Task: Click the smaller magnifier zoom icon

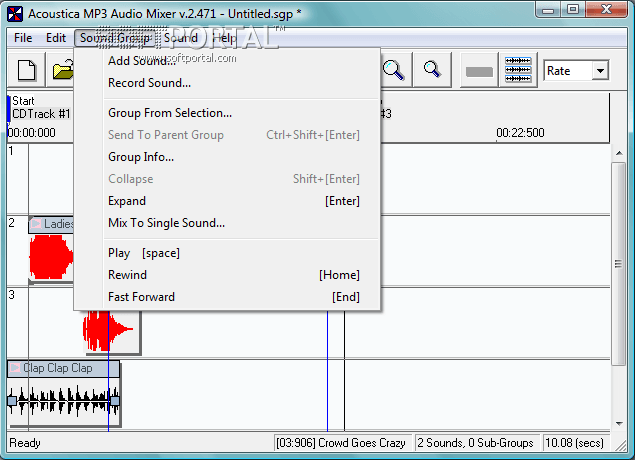Action: point(432,70)
